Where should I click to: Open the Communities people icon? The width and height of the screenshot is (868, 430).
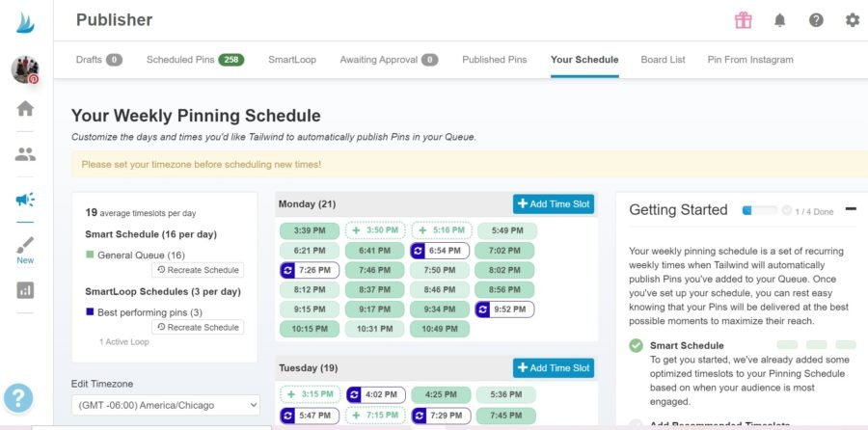(25, 153)
